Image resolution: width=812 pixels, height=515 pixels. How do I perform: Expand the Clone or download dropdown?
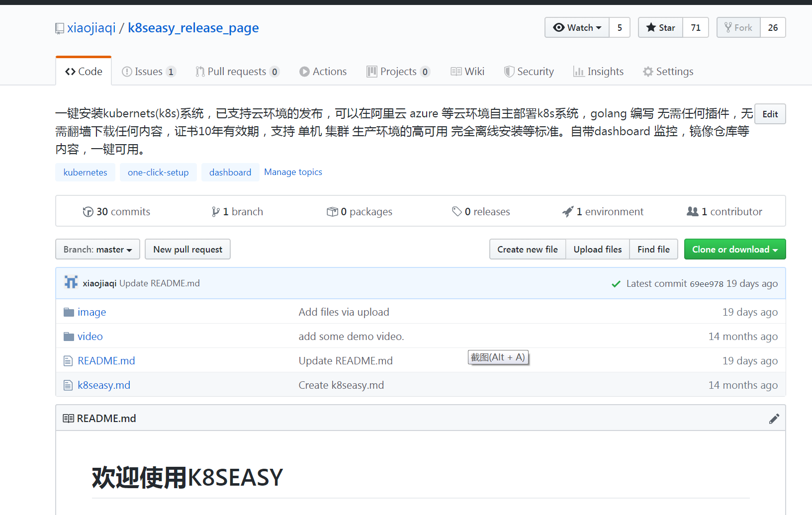point(735,249)
